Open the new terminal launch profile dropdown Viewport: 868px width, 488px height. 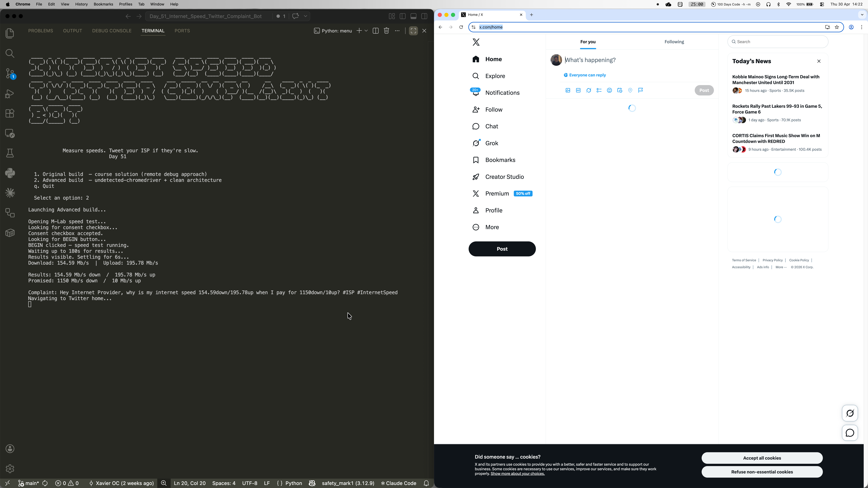click(366, 31)
